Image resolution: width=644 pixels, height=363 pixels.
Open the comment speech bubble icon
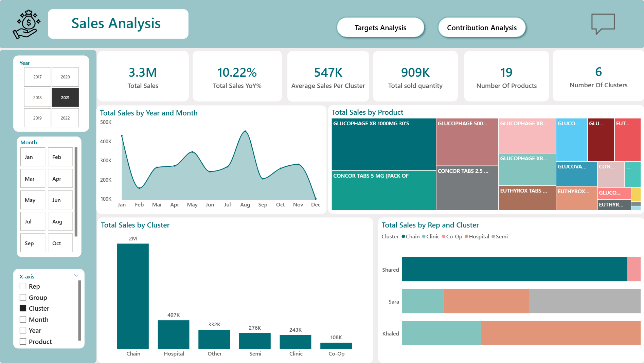[x=603, y=24]
